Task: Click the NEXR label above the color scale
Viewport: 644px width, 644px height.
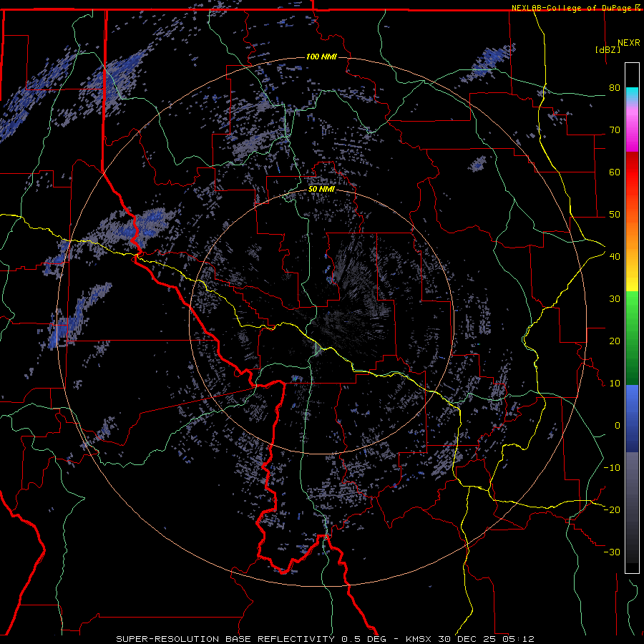Action: coord(628,43)
